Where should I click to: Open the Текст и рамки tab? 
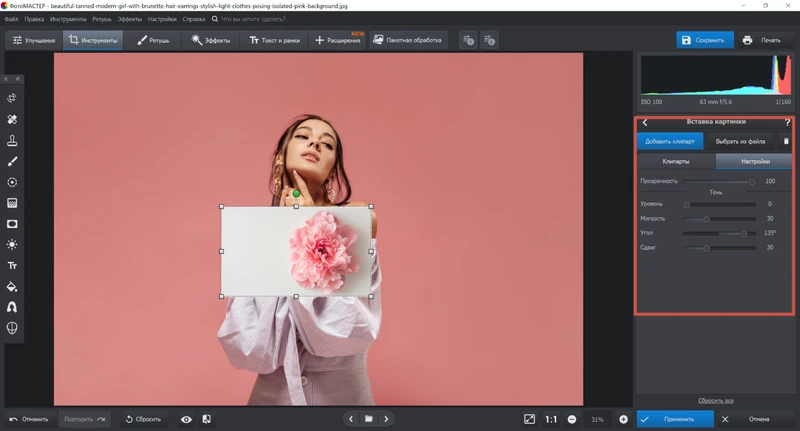[x=274, y=40]
